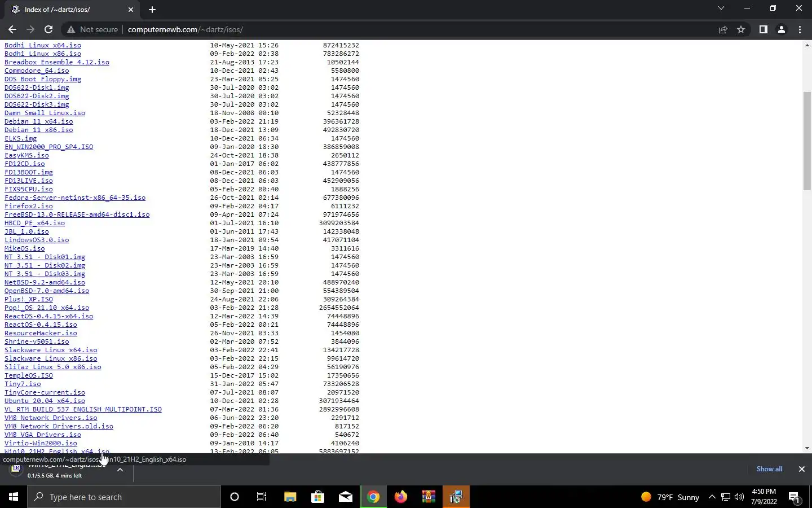Image resolution: width=812 pixels, height=508 pixels.
Task: Click VL_RTM_BUILD_537_ENGLISH_MULTIPOINT.ISO link
Action: [x=83, y=409]
